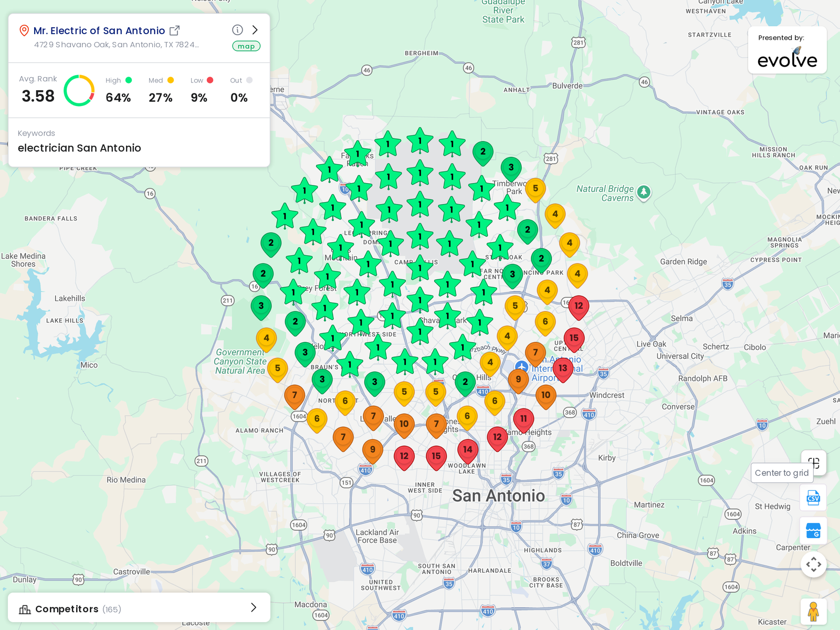
Task: Click the rank 14 red pin
Action: pos(467,451)
